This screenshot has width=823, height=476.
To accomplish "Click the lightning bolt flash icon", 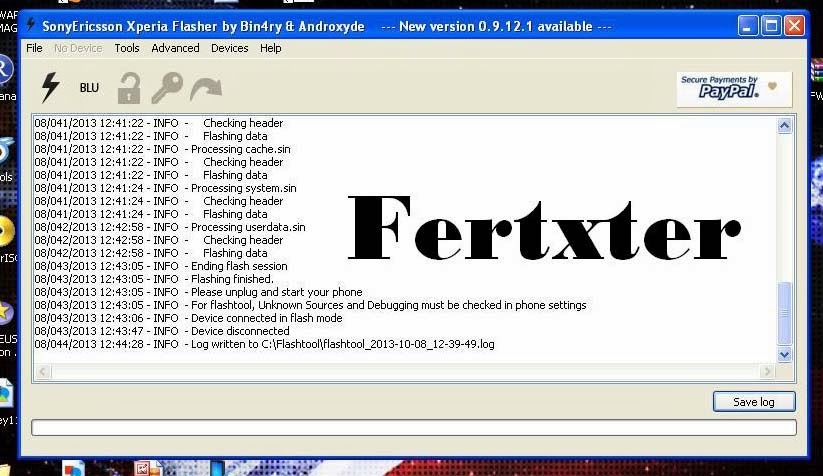I will pos(51,87).
